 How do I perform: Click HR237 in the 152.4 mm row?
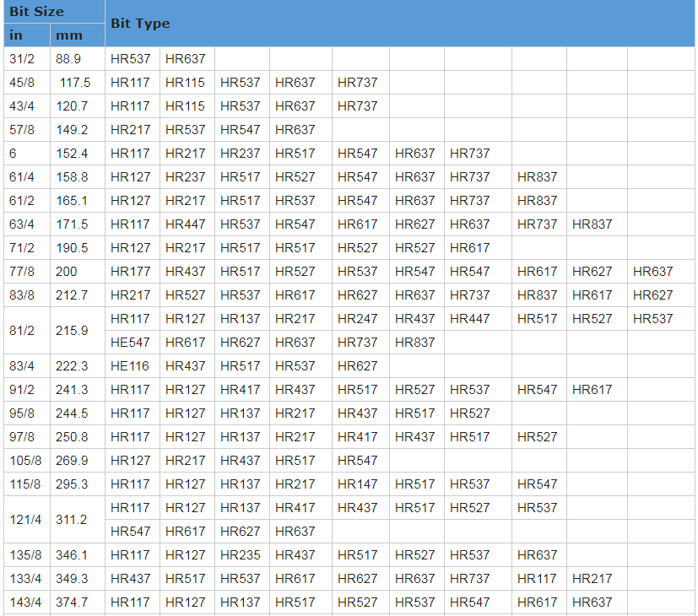[x=240, y=154]
